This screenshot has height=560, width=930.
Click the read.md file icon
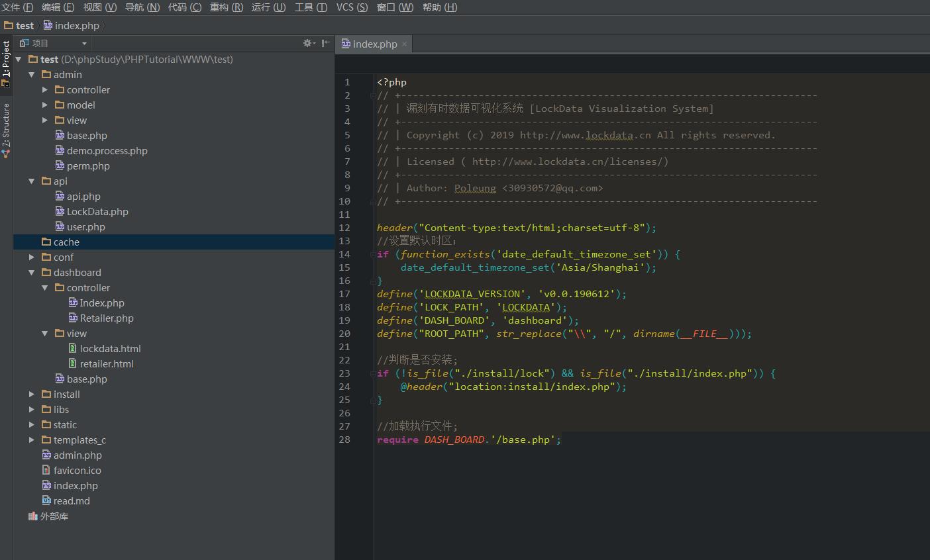point(46,501)
